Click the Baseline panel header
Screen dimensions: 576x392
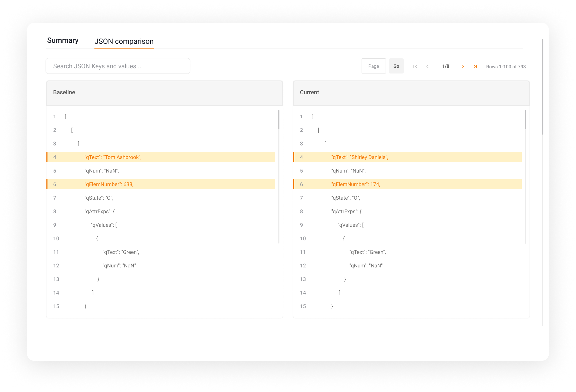[164, 93]
